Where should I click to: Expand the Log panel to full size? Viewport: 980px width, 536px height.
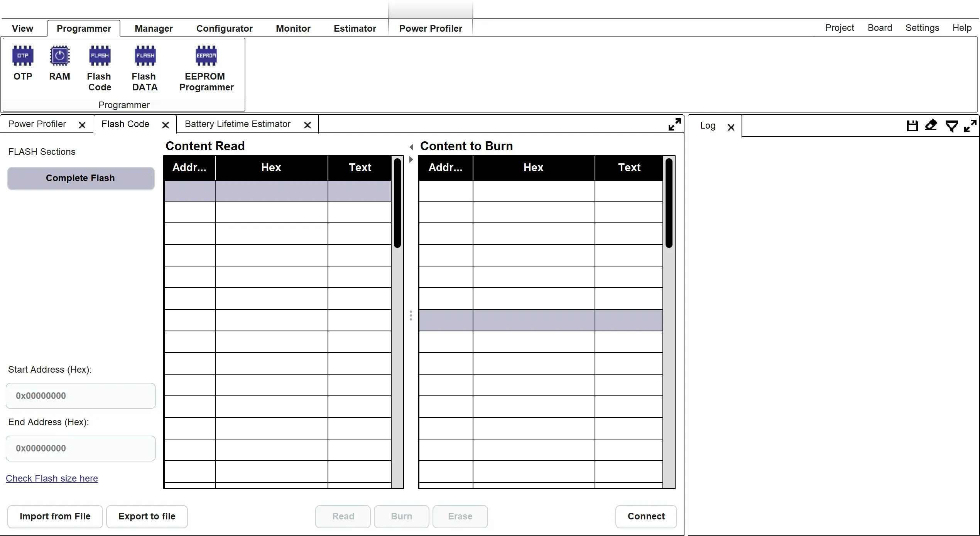tap(970, 126)
